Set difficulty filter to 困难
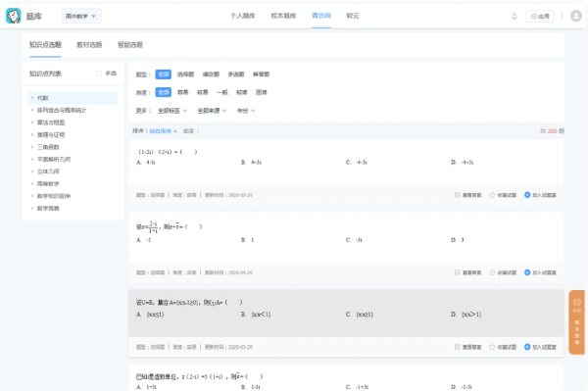 (x=262, y=92)
